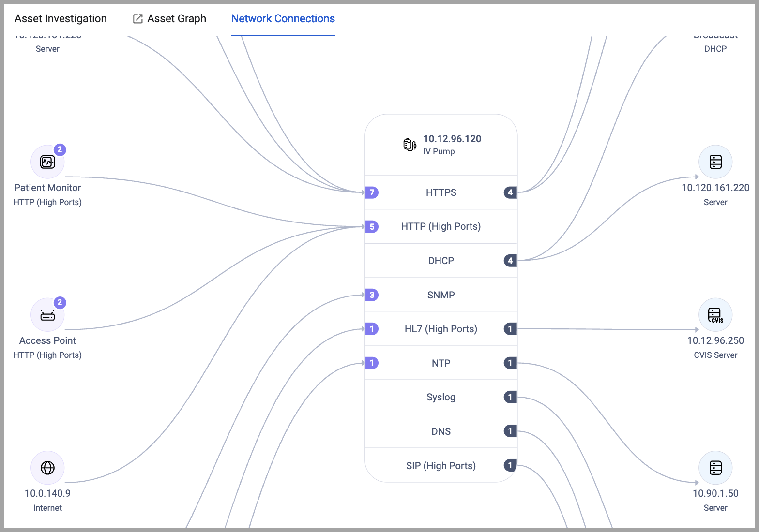Select the DNS protocol row label

(441, 431)
